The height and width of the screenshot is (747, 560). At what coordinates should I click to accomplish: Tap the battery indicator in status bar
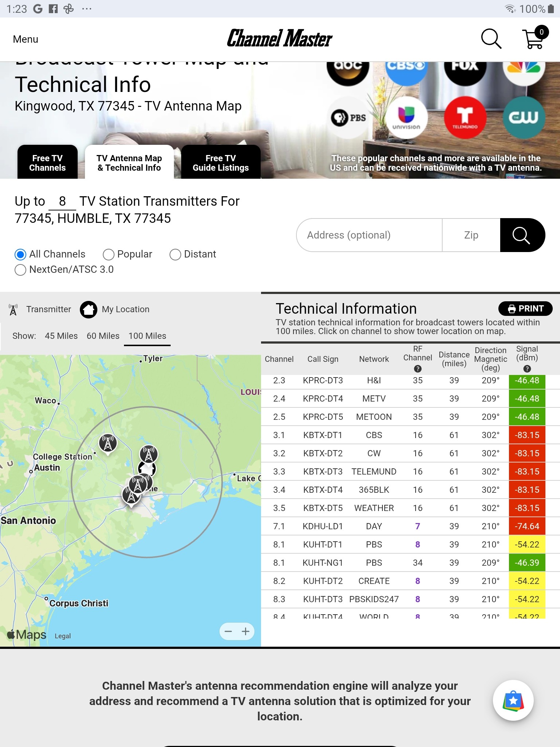(x=551, y=9)
